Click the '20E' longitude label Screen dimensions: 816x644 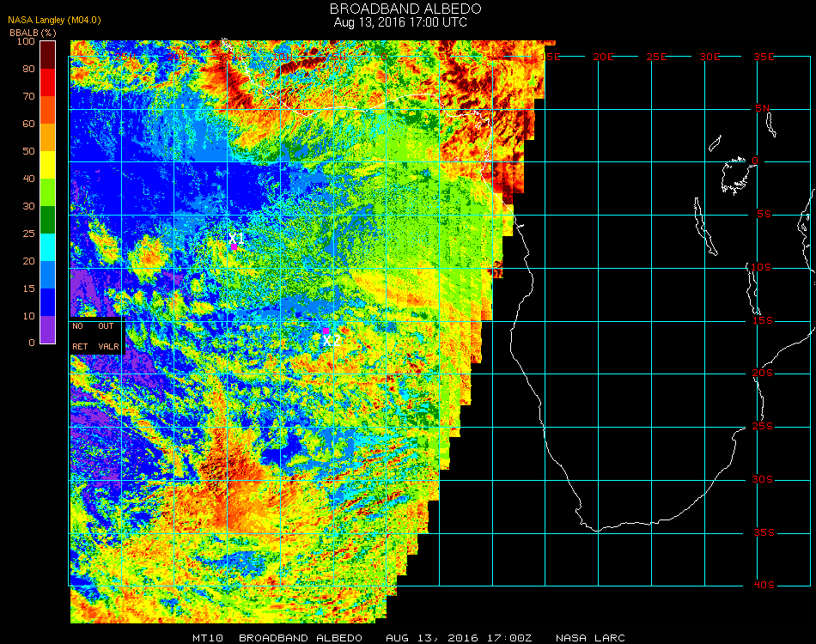[603, 57]
